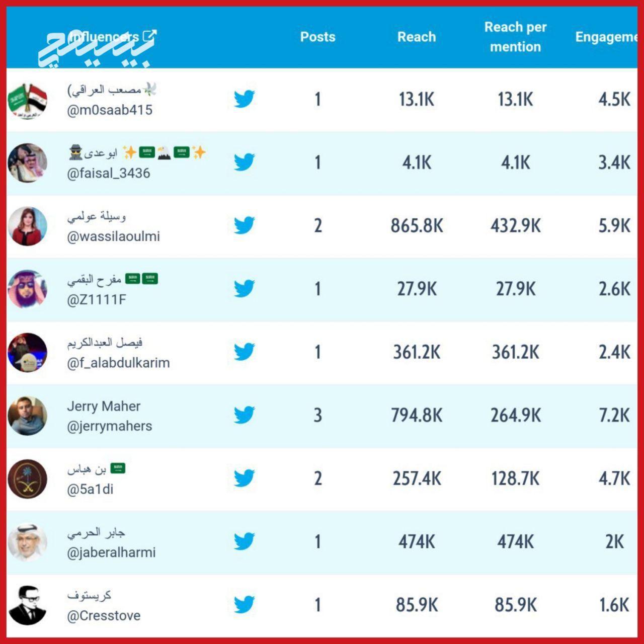This screenshot has height=644, width=644.
Task: Click the Twitter bird for @f_alabdulkarim
Action: point(244,352)
